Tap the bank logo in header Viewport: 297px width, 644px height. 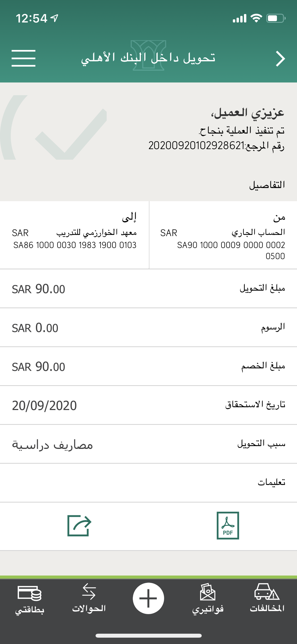tap(148, 56)
